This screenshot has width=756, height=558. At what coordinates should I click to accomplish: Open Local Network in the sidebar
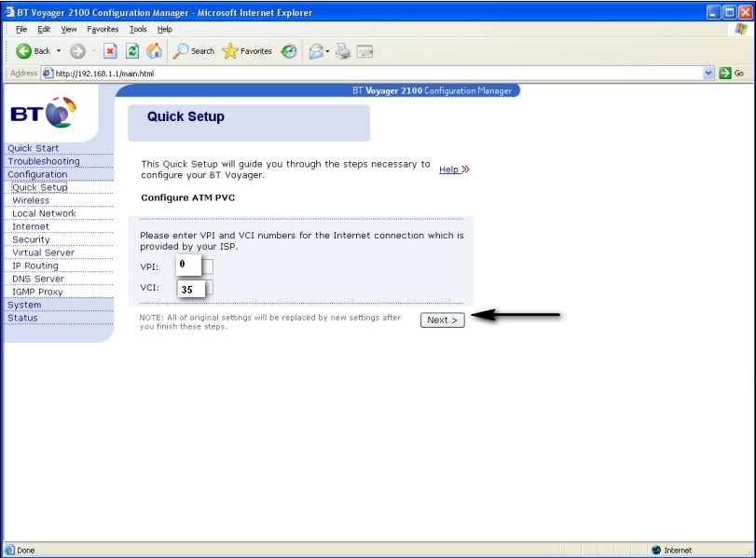tap(45, 213)
